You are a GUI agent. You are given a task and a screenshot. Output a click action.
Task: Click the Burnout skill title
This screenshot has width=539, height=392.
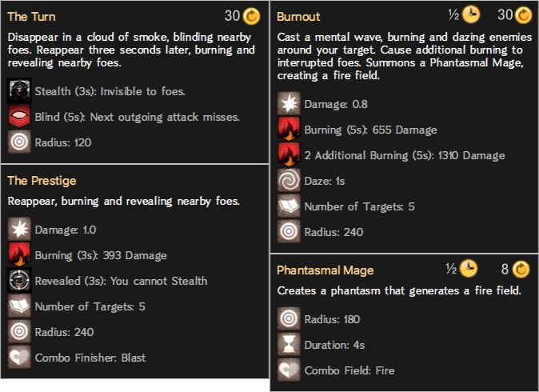click(x=298, y=17)
